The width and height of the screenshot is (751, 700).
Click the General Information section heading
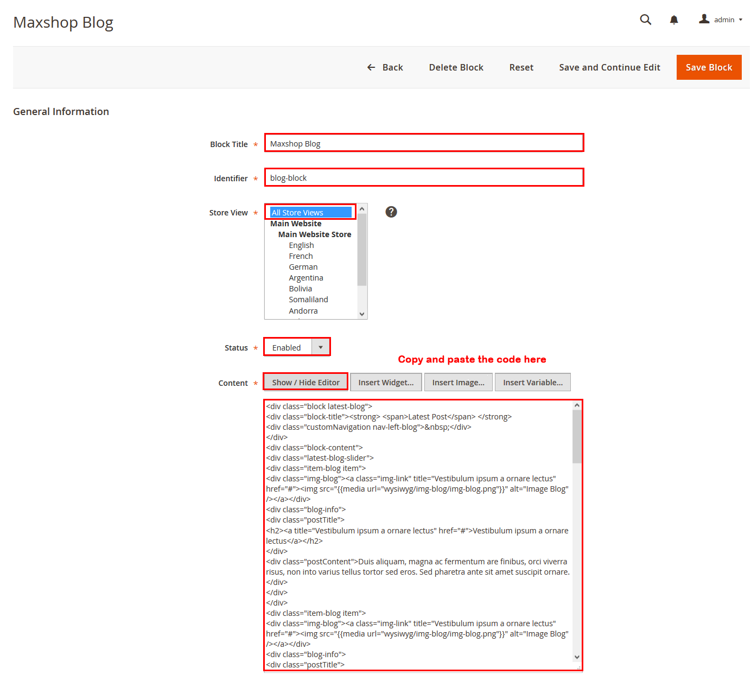pos(61,111)
